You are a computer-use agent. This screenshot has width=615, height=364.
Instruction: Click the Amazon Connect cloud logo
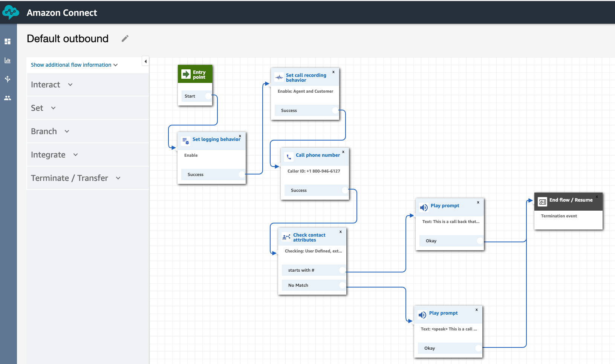coord(11,12)
